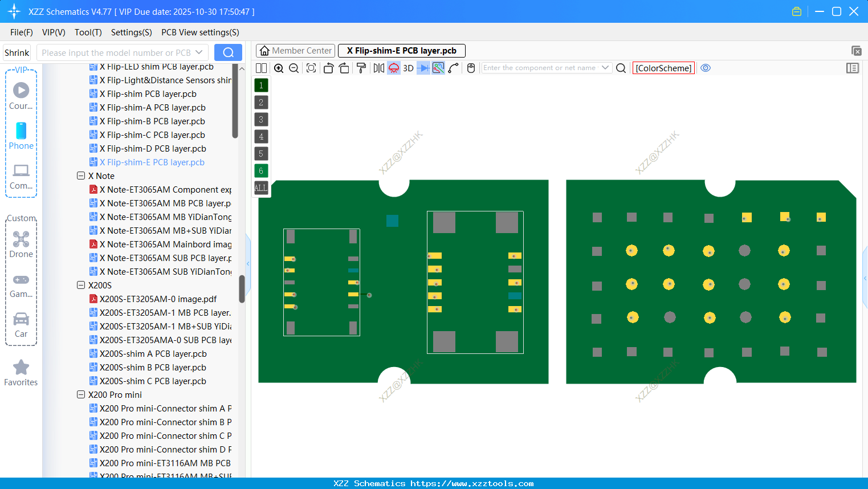Select the Zoom Out tool
868x489 pixels.
(x=293, y=68)
